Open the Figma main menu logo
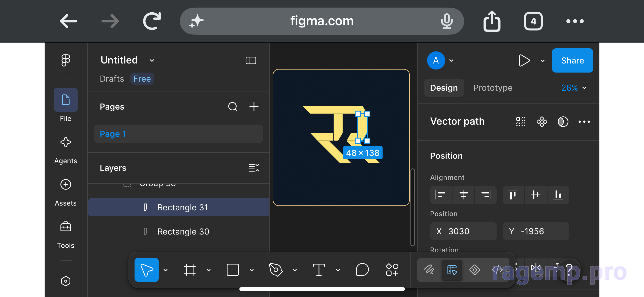Image resolution: width=644 pixels, height=297 pixels. [66, 60]
